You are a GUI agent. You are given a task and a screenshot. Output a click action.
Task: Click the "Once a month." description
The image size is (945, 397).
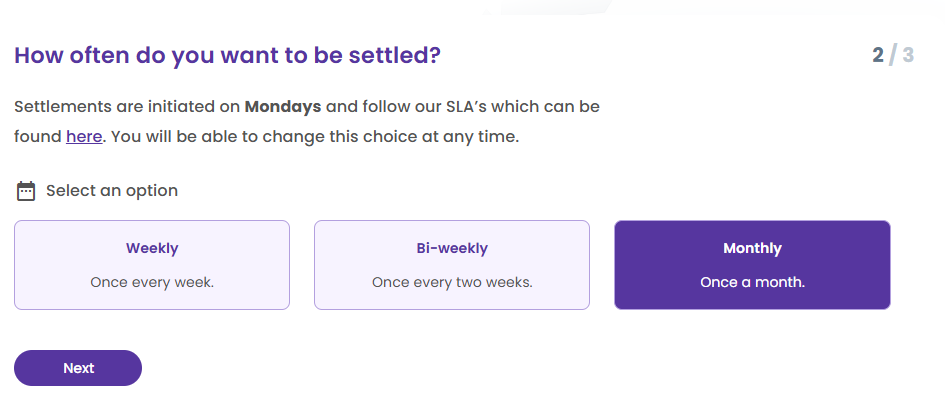(x=752, y=282)
